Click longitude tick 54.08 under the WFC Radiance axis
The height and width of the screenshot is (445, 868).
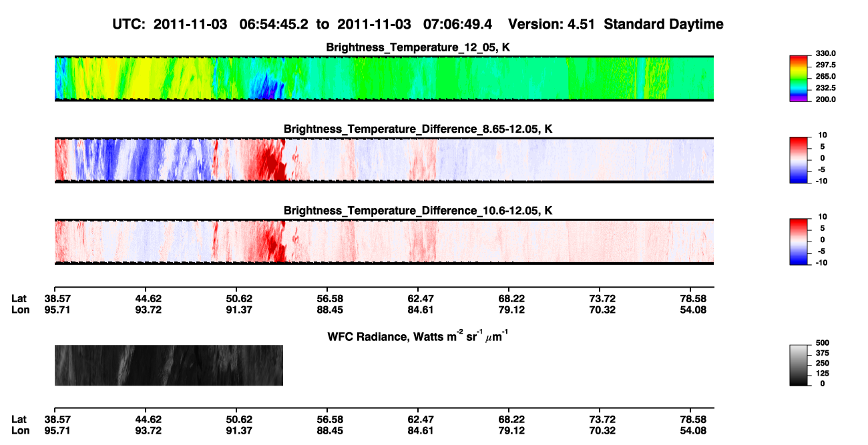[694, 430]
